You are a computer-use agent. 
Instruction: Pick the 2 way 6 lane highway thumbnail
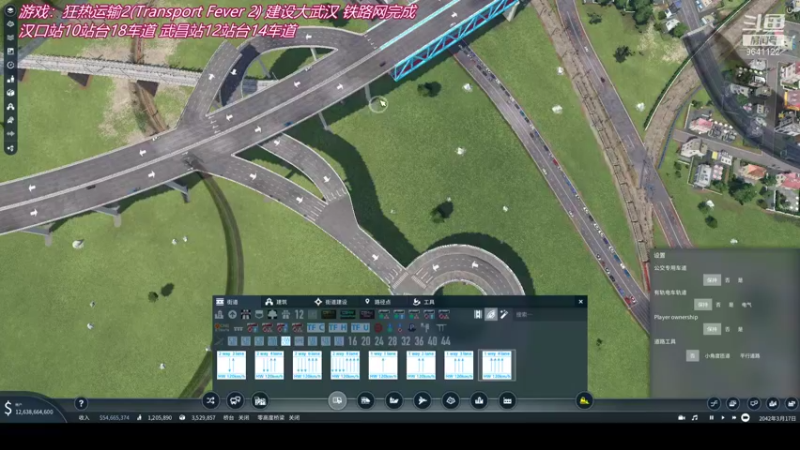coord(307,365)
